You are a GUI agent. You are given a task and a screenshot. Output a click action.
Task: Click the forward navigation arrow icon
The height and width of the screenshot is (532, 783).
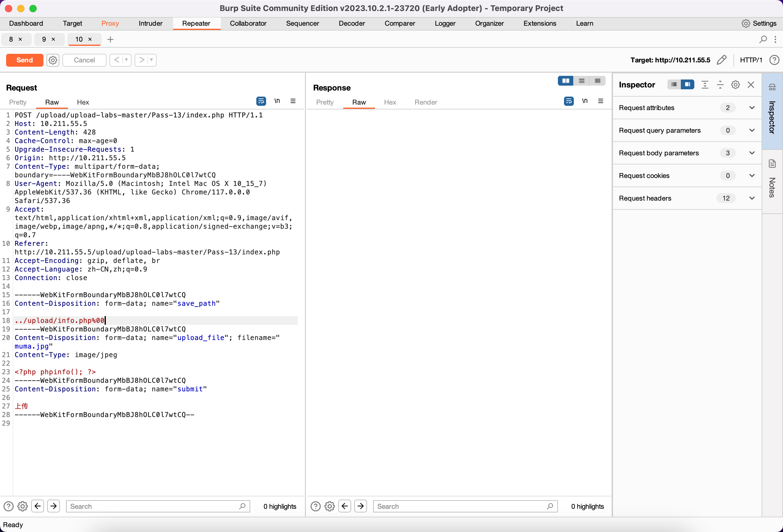click(x=141, y=60)
